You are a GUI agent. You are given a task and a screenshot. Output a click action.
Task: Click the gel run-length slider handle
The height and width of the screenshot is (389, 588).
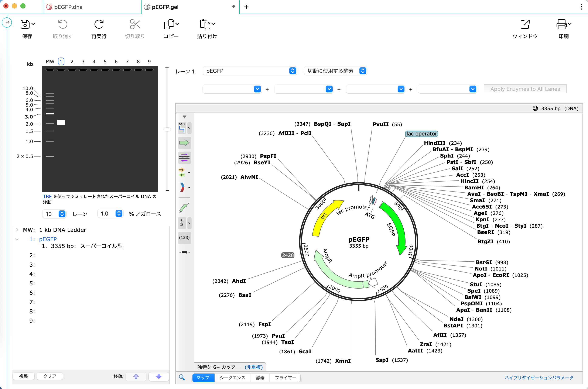coord(167,130)
